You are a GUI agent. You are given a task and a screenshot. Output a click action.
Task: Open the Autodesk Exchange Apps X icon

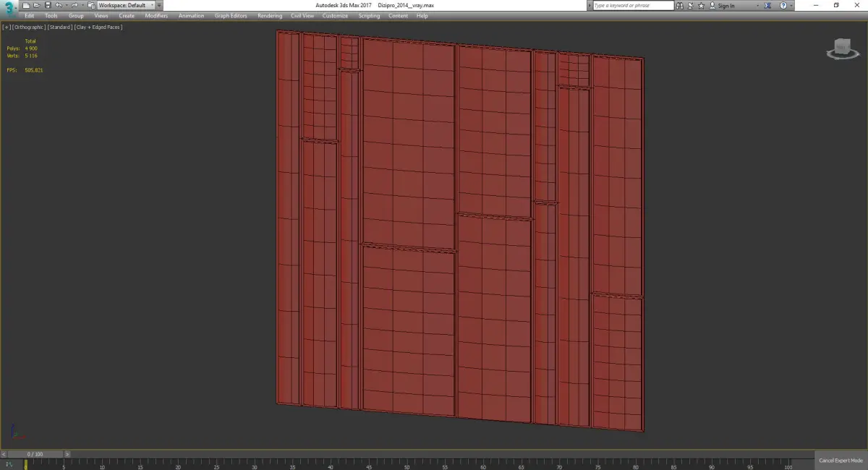coord(767,5)
